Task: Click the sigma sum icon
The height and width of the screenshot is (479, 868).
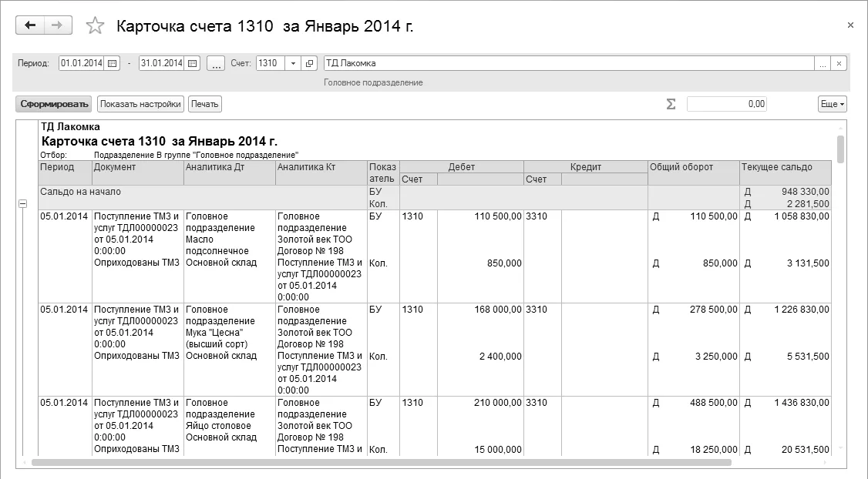Action: [671, 104]
